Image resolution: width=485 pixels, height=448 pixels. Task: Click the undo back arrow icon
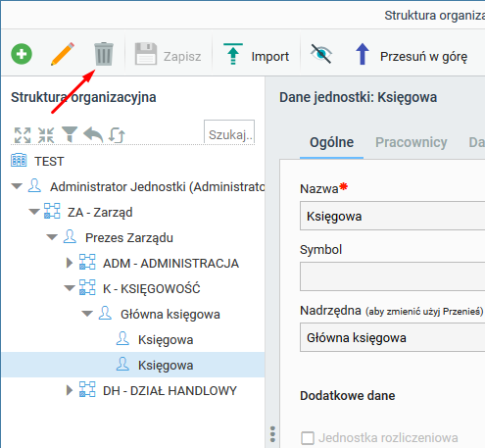[x=93, y=134]
